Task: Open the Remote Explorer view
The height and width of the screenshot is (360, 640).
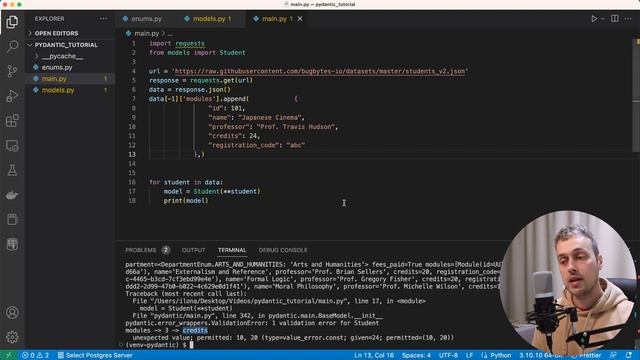Action: pyautogui.click(x=12, y=146)
